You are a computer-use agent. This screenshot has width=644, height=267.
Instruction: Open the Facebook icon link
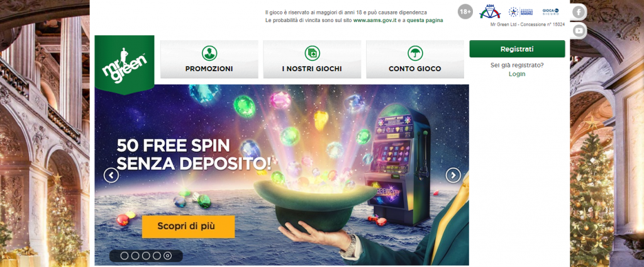click(579, 12)
